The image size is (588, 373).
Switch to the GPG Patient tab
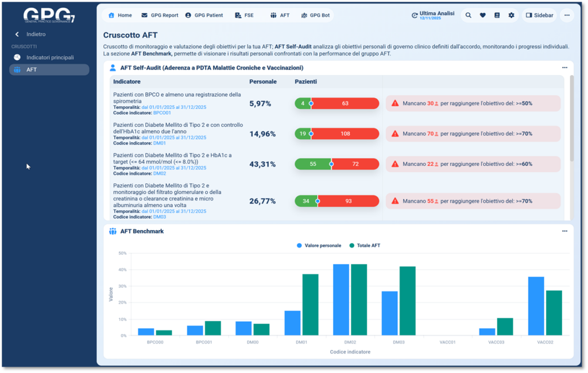pos(204,15)
